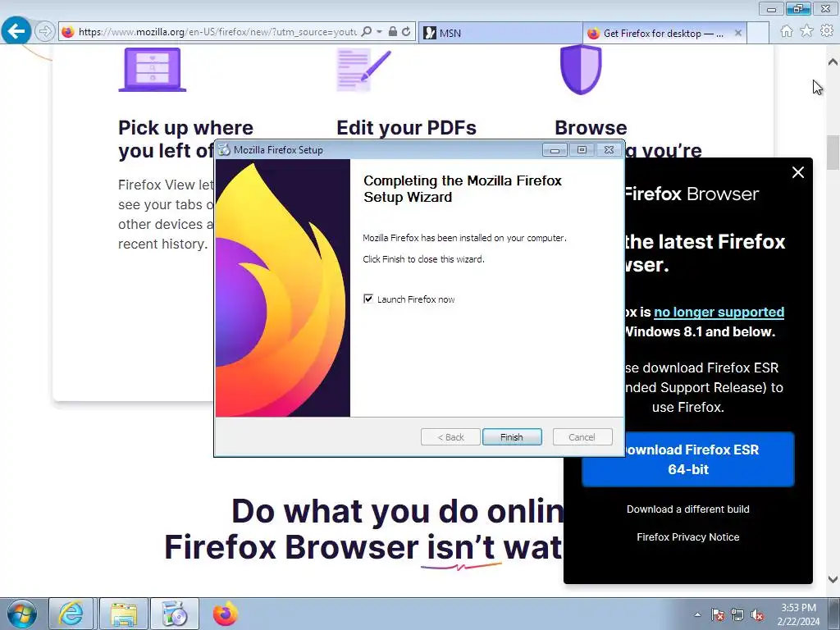Open Favorites with the star icon
The image size is (840, 630).
click(x=806, y=31)
